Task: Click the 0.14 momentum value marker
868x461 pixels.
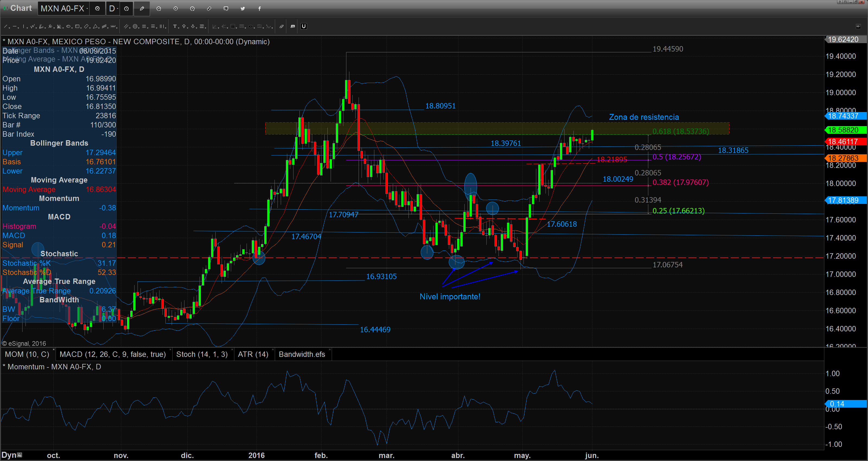Action: coord(845,404)
